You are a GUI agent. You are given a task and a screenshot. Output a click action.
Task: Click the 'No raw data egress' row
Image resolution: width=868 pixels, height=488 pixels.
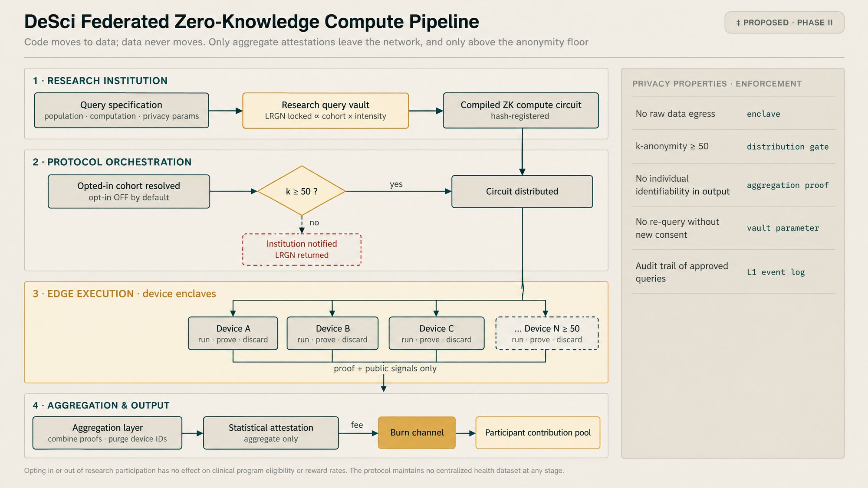click(x=733, y=114)
